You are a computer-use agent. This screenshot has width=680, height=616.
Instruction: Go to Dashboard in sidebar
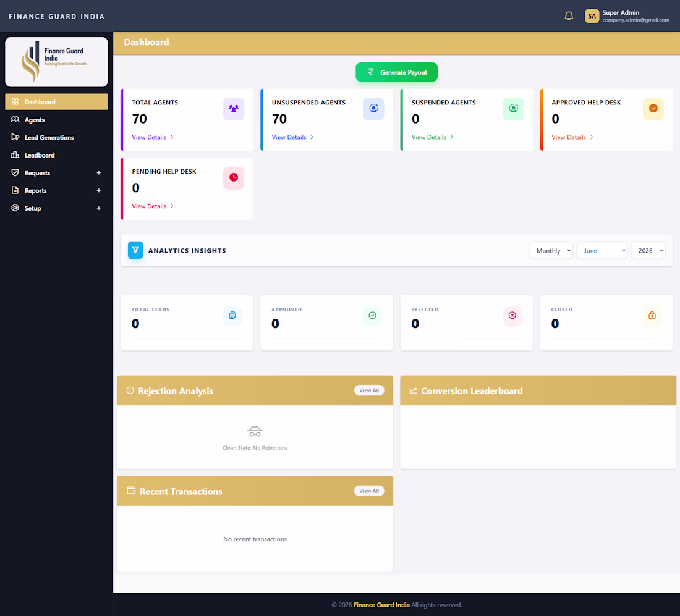pyautogui.click(x=56, y=102)
